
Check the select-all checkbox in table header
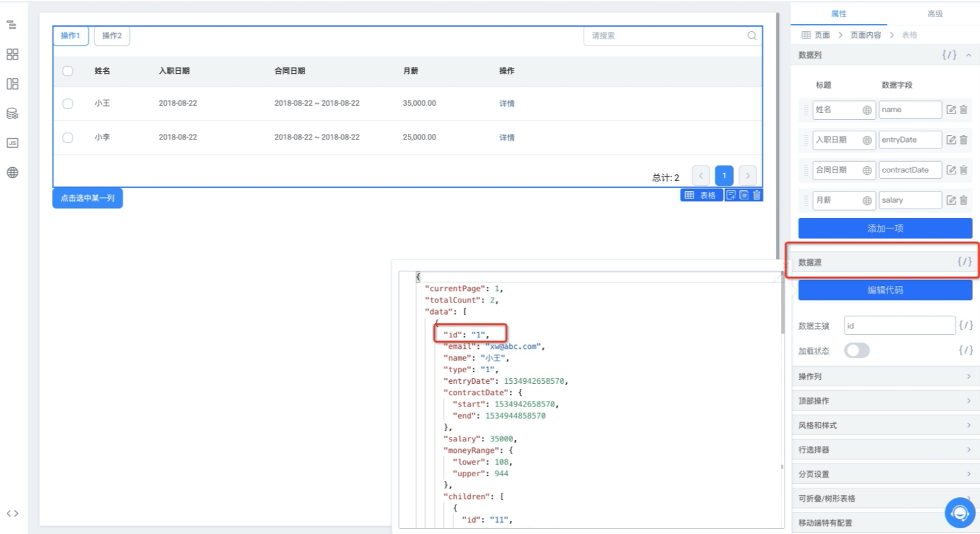(68, 71)
